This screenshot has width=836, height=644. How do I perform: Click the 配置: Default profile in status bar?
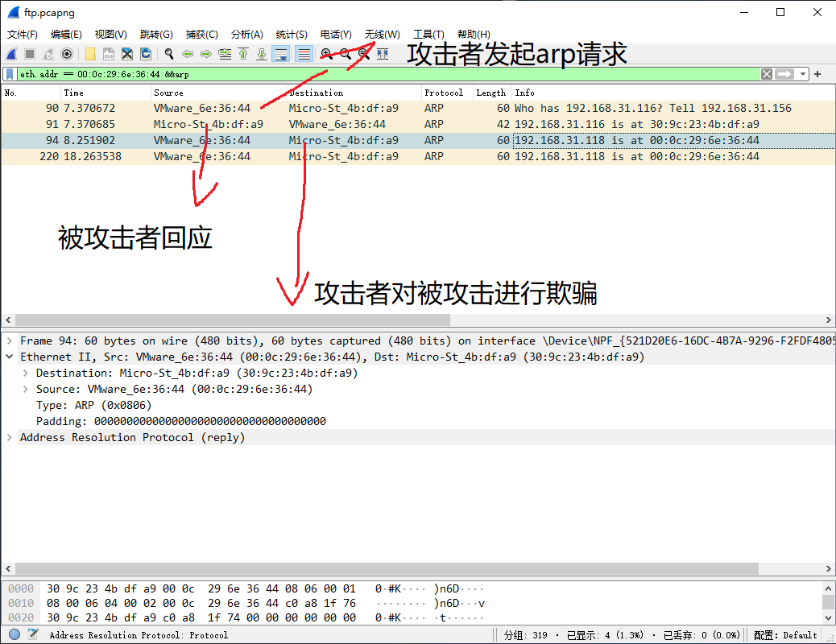coord(785,635)
